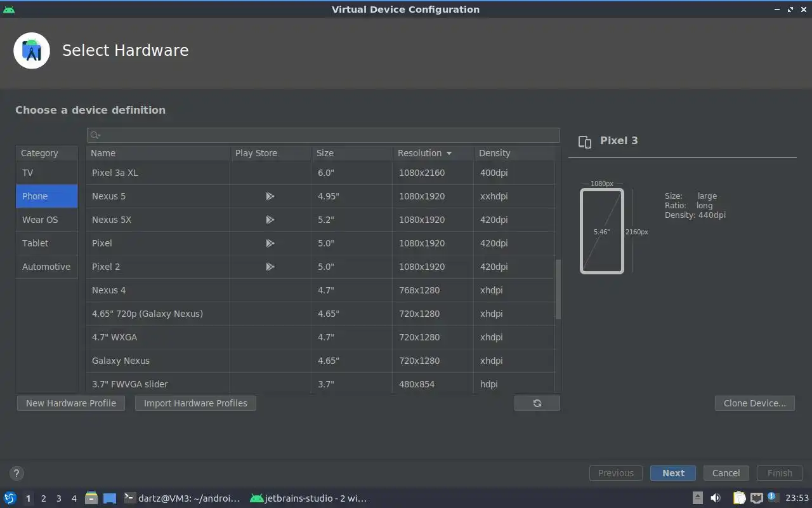Image resolution: width=812 pixels, height=508 pixels.
Task: Sort by the Density column header
Action: click(514, 153)
